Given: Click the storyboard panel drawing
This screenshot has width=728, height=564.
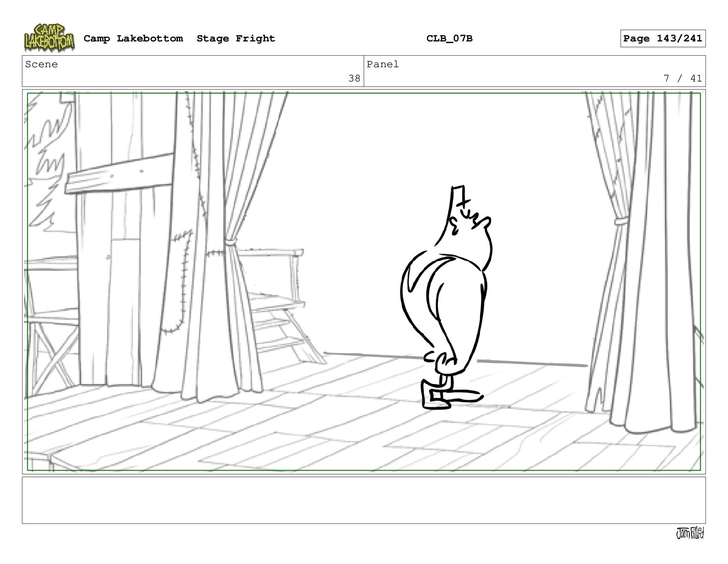Looking at the screenshot, I should [364, 282].
